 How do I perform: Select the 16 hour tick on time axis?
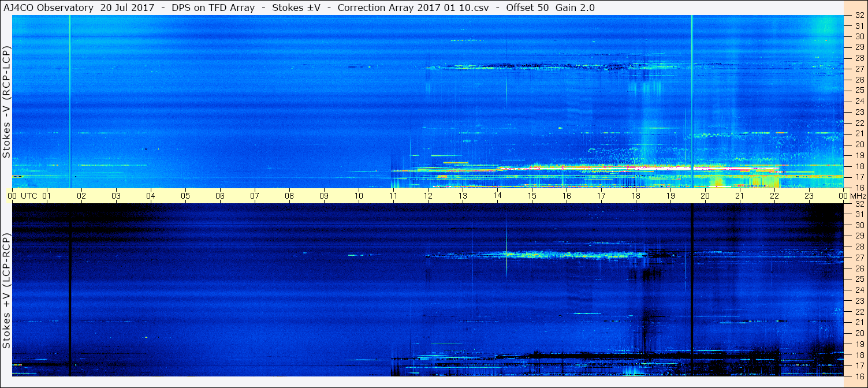point(567,196)
